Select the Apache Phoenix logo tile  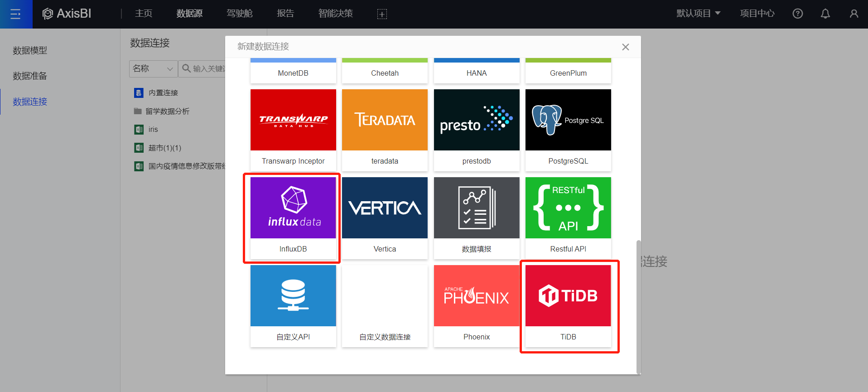point(477,295)
